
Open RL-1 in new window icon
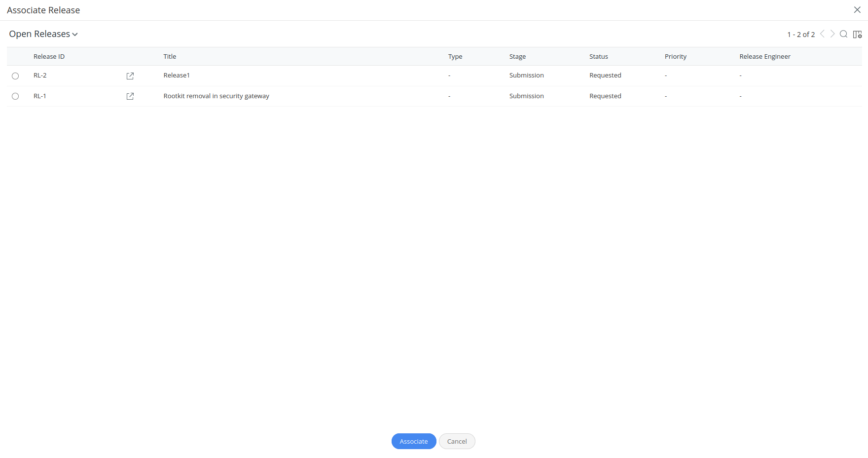tap(130, 96)
